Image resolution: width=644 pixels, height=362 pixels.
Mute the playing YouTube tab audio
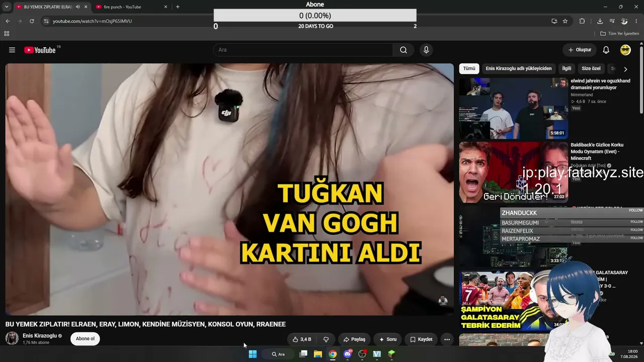pyautogui.click(x=77, y=7)
